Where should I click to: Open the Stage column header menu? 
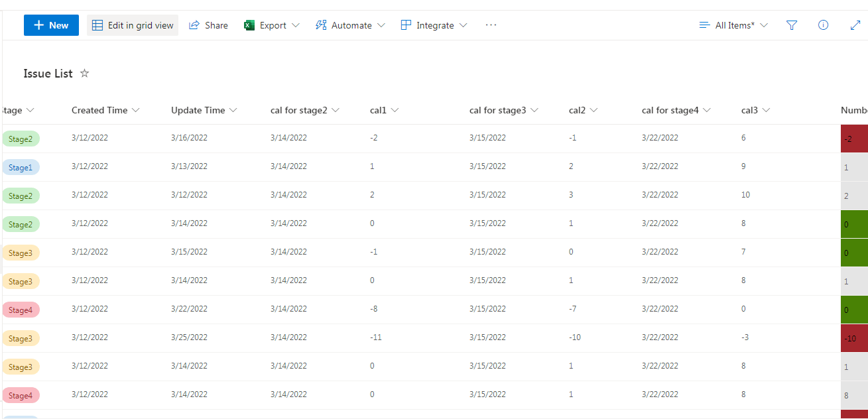tap(19, 110)
